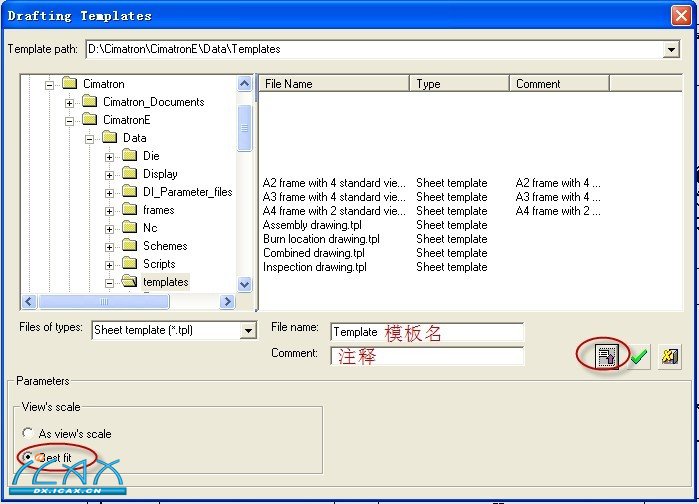Click the folder tree scroll up arrow
Image resolution: width=699 pixels, height=504 pixels.
click(x=245, y=83)
